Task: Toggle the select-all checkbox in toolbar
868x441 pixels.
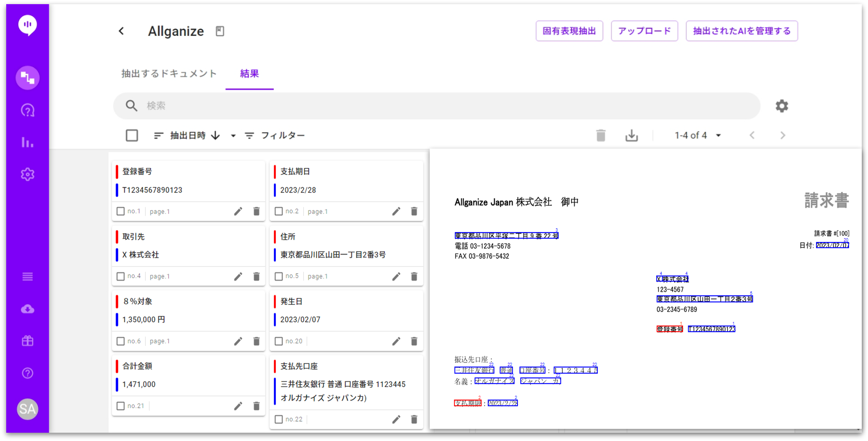Action: point(132,136)
